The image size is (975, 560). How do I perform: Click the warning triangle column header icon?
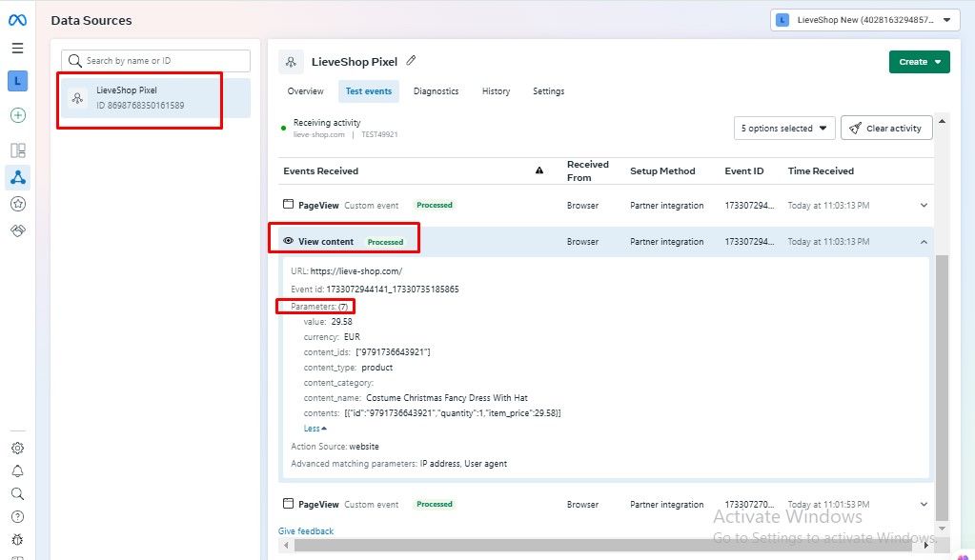(539, 170)
